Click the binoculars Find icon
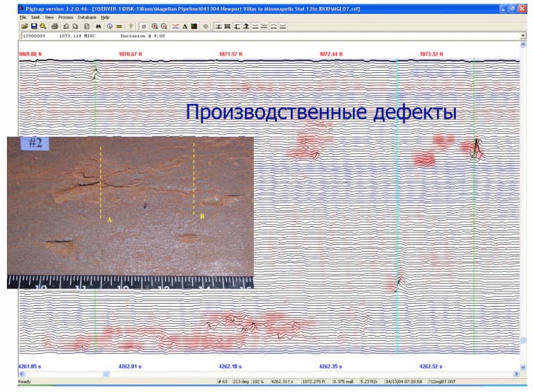 pyautogui.click(x=99, y=26)
